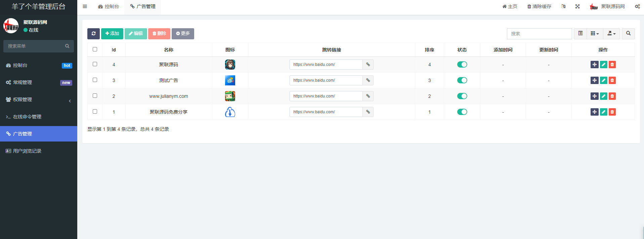Image resolution: width=644 pixels, height=239 pixels.
Task: Check the checkbox for row Id 2
Action: pyautogui.click(x=95, y=96)
